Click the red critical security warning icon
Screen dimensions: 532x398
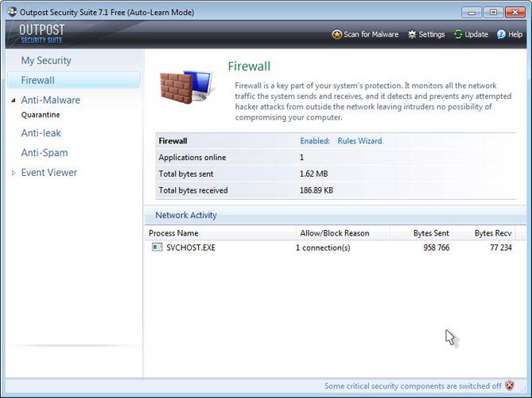(509, 386)
